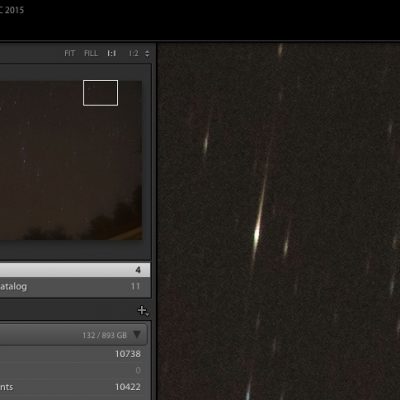Viewport: 400px width, 400px height.
Task: Collapse the 132 / 893 GB volume triangle
Action: point(137,334)
